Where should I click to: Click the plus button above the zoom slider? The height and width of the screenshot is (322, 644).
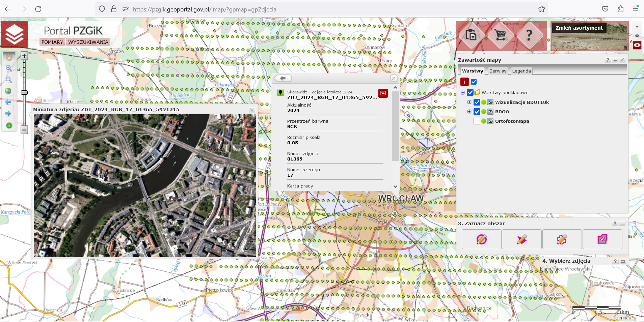[24, 56]
